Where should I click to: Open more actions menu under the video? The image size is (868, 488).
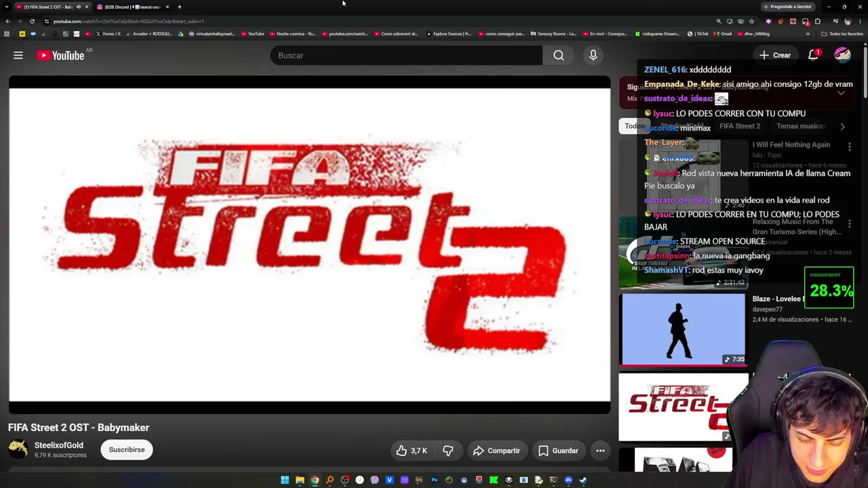click(600, 451)
